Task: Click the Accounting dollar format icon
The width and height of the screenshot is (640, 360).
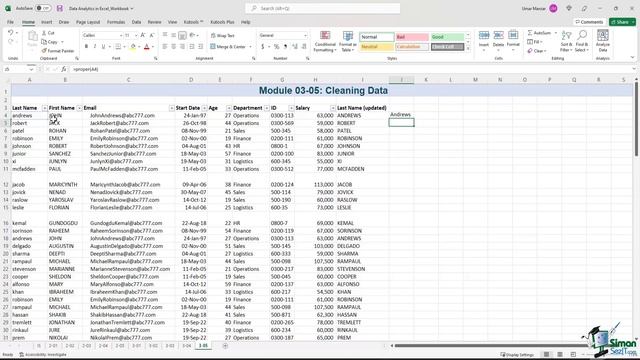Action: 262,47
